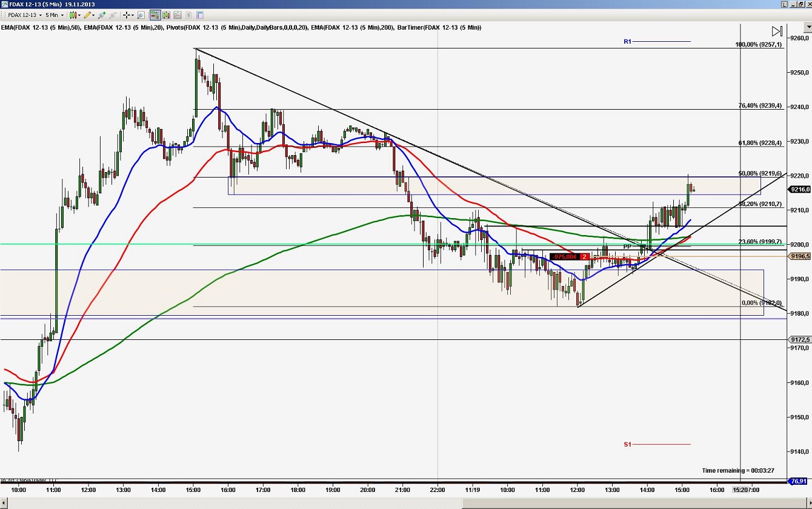Open the 5 Min interval dropdown
812x509 pixels.
tap(53, 15)
